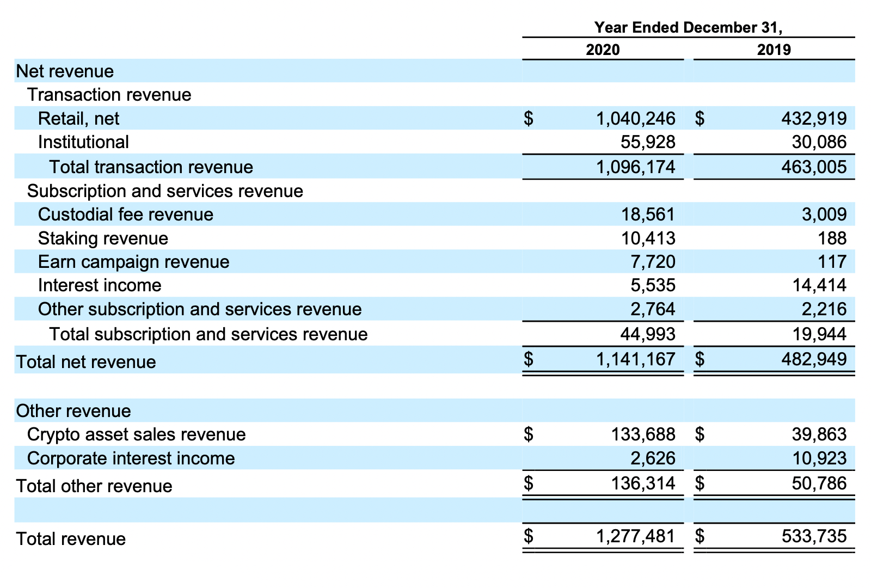Viewport: 871px width, 588px height.
Task: Select the 'Institutional' row label
Action: click(x=83, y=142)
